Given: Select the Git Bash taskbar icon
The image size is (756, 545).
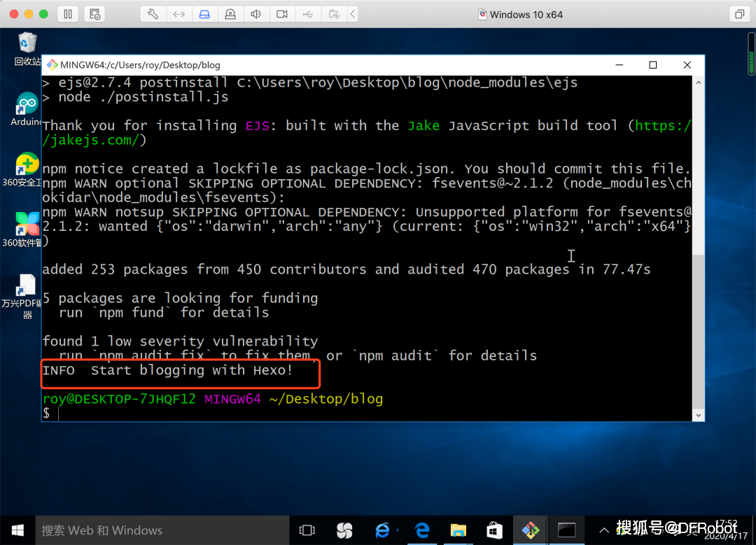Looking at the screenshot, I should click(531, 530).
